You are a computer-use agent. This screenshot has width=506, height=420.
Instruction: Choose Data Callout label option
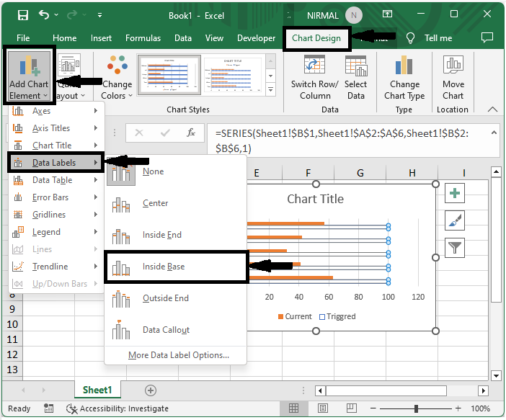[176, 330]
